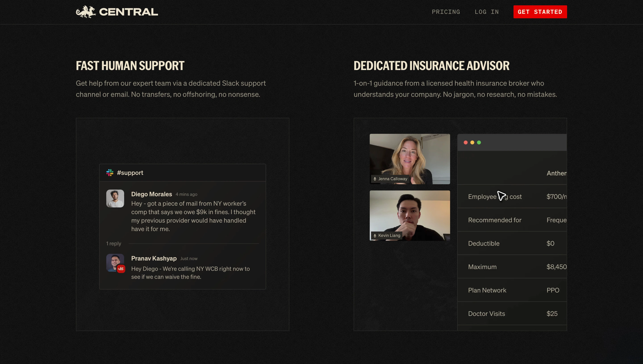
Task: Click Diego Morales's avatar photo
Action: (115, 199)
